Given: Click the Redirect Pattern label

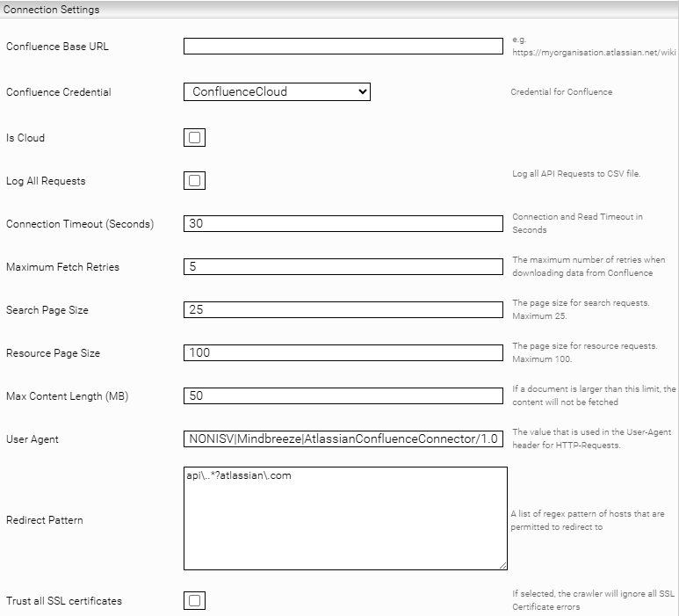Looking at the screenshot, I should coord(44,520).
